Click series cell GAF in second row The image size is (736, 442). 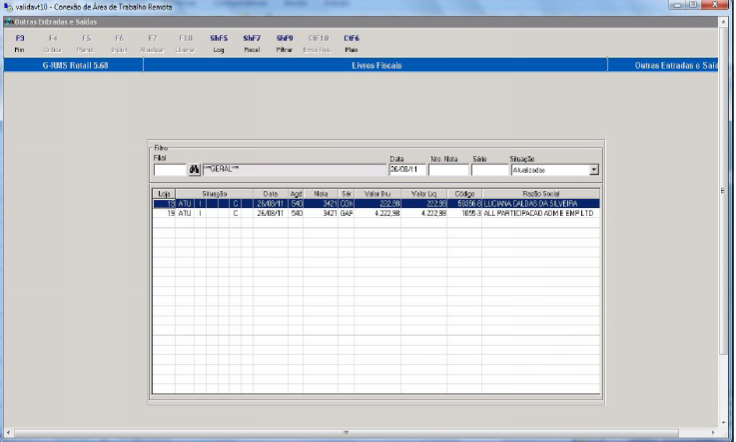point(346,213)
